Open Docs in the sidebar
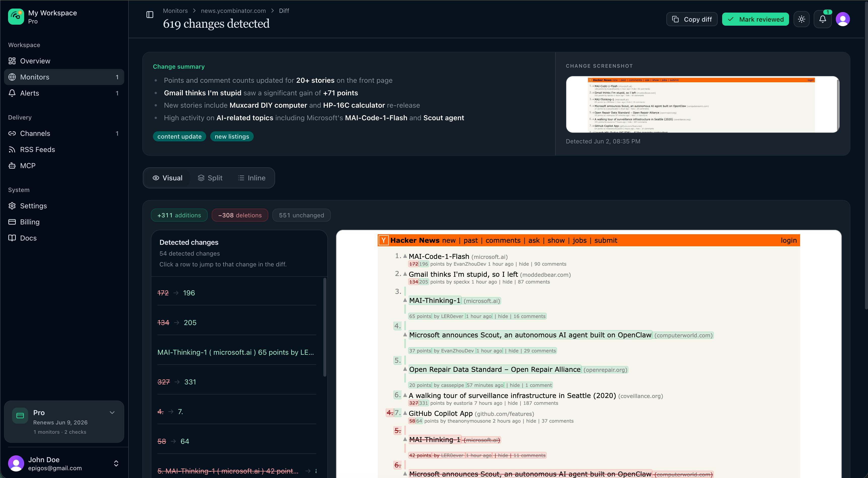Screen dimensions: 868x478 coord(64,238)
